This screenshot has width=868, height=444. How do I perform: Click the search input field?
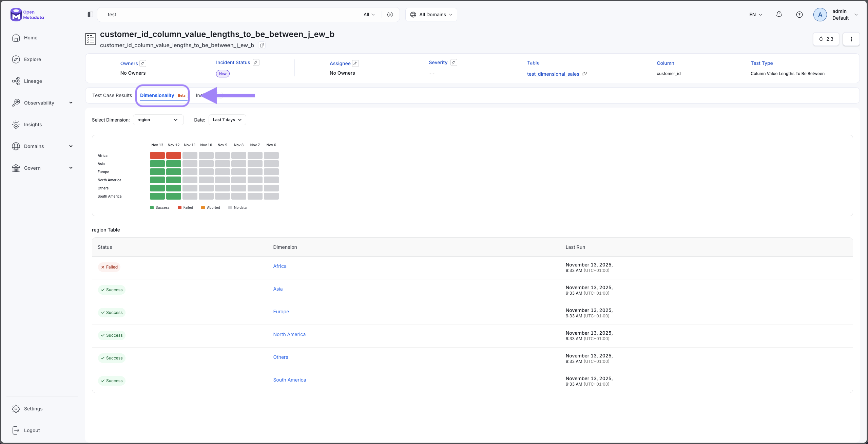coord(231,15)
